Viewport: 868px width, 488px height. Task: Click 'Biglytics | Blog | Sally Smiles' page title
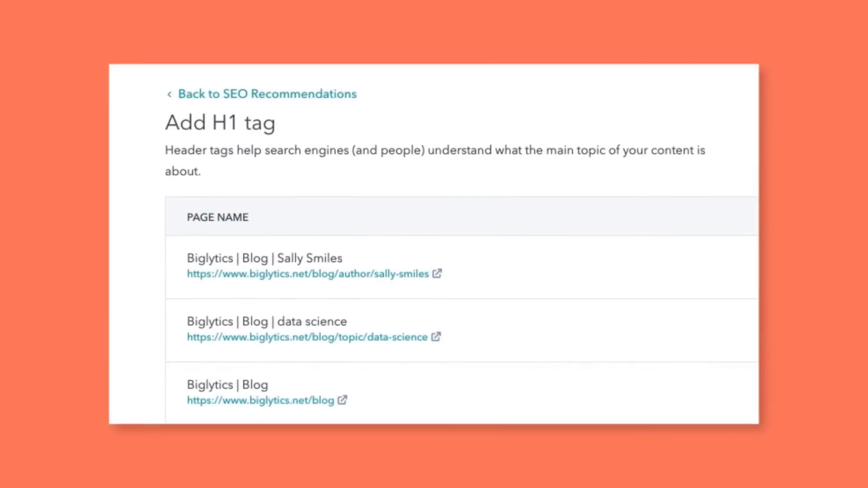(264, 258)
